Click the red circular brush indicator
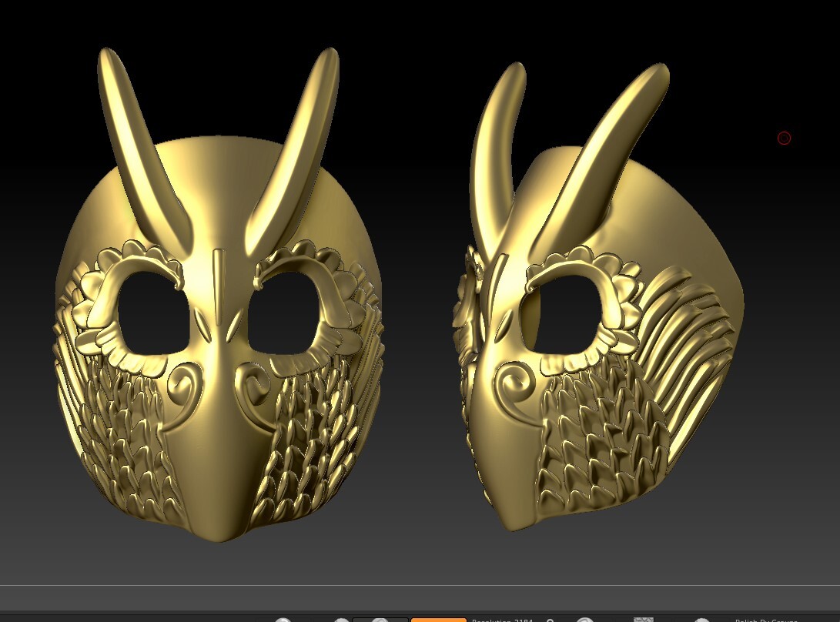This screenshot has width=840, height=622. (784, 138)
